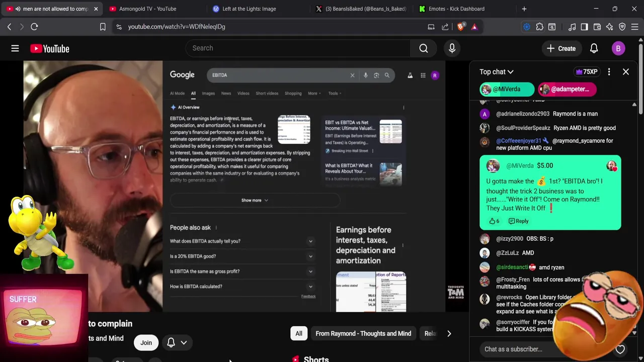Open the tab search icon in toolbar
The image size is (644, 362).
pos(552,27)
